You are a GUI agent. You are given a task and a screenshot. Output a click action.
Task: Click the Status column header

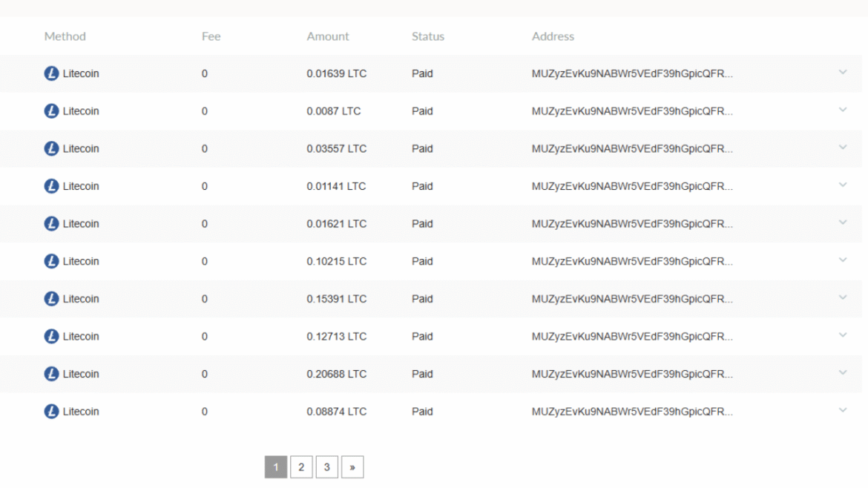coord(428,36)
